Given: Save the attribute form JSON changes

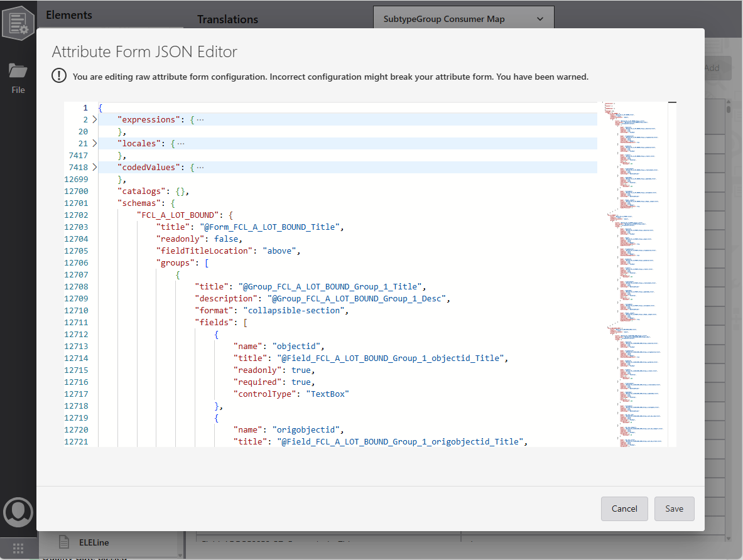Looking at the screenshot, I should click(x=674, y=509).
